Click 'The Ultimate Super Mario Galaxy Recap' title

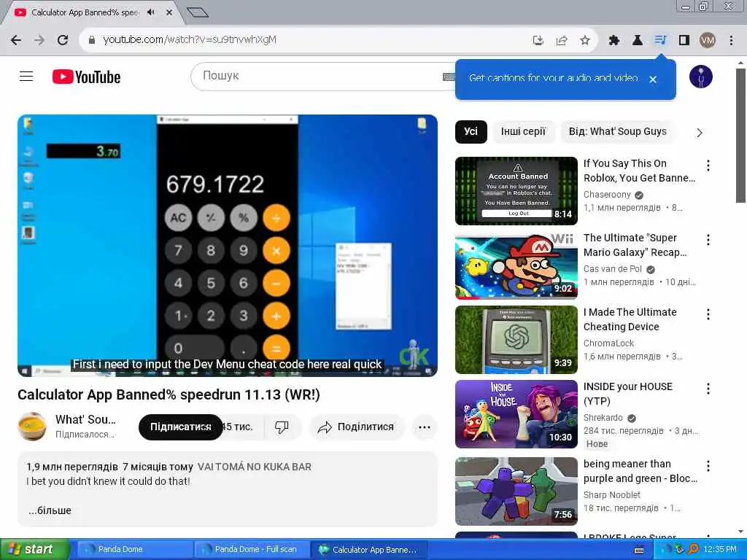[x=635, y=245]
